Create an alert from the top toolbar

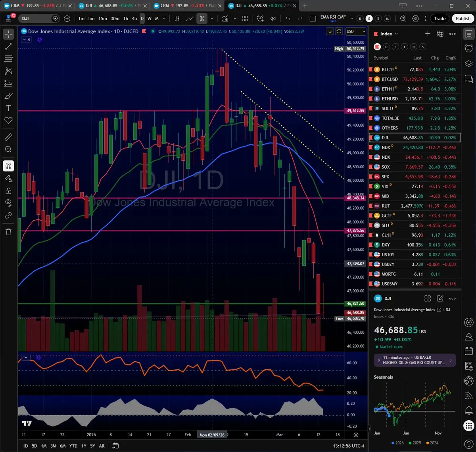coord(261,19)
